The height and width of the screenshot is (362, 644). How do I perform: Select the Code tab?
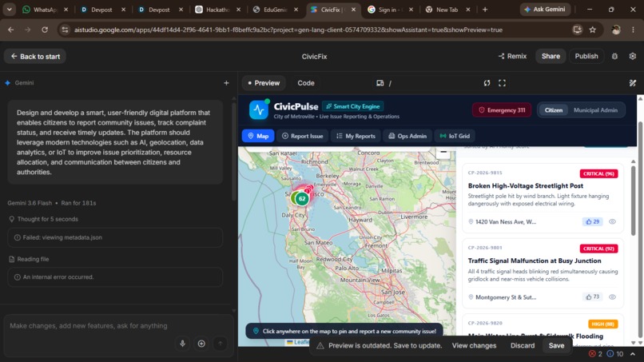306,83
